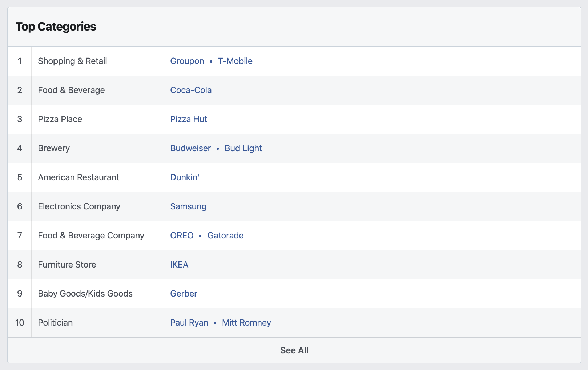Open the Bud Light link
This screenshot has width=588, height=370.
click(243, 148)
